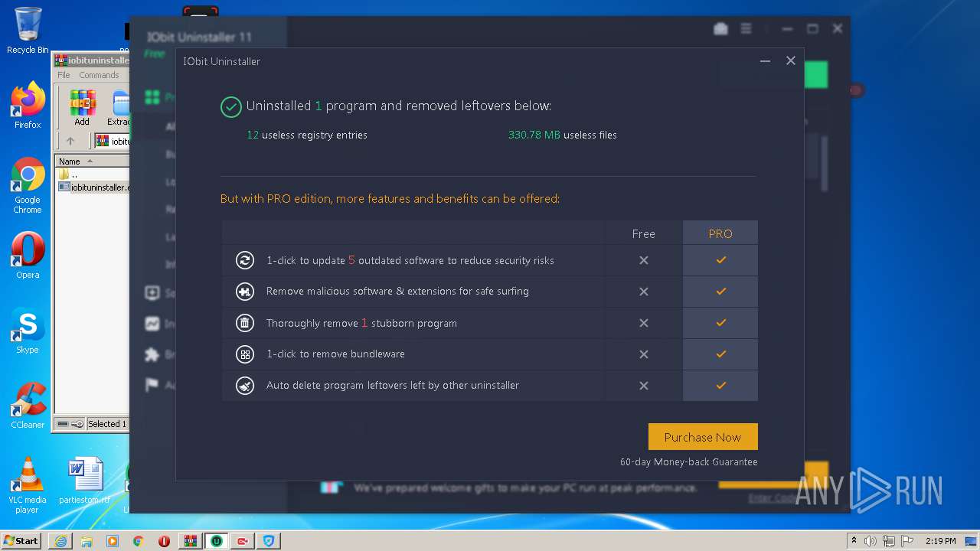Click the auto delete leftovers broom icon
The image size is (980, 551).
pos(244,386)
